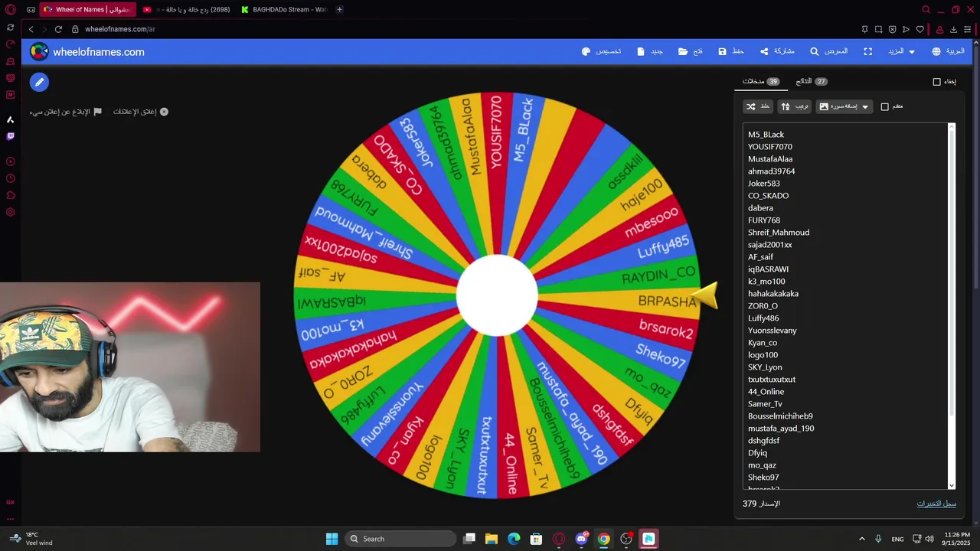The height and width of the screenshot is (551, 980).
Task: Open the clock showing 11:26 PM
Action: point(957,539)
